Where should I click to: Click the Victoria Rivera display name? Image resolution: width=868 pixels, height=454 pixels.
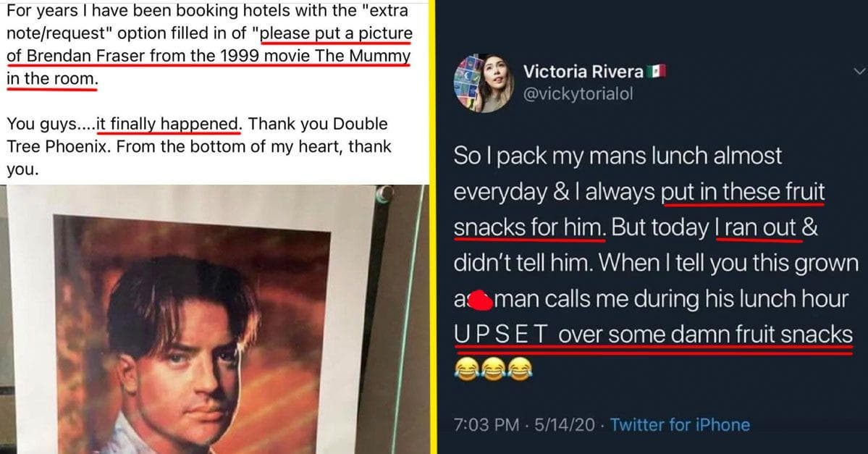pyautogui.click(x=583, y=72)
